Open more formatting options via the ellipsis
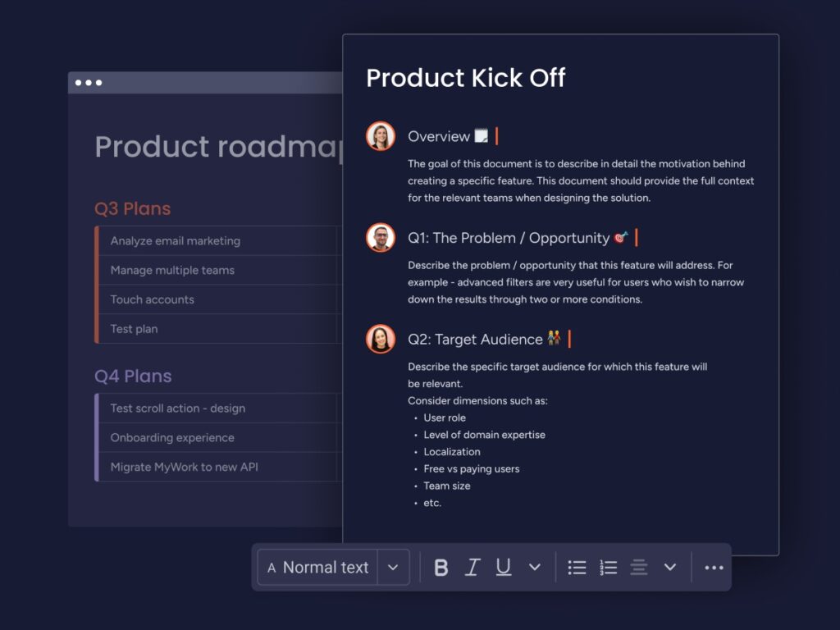 [713, 567]
